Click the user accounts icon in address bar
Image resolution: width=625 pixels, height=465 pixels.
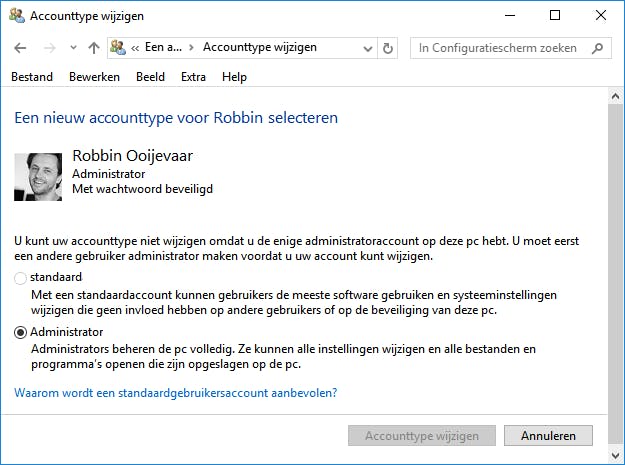[x=118, y=48]
